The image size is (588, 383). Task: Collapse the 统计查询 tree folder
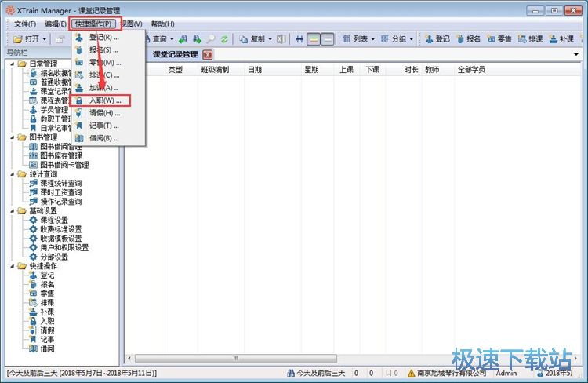coord(13,174)
